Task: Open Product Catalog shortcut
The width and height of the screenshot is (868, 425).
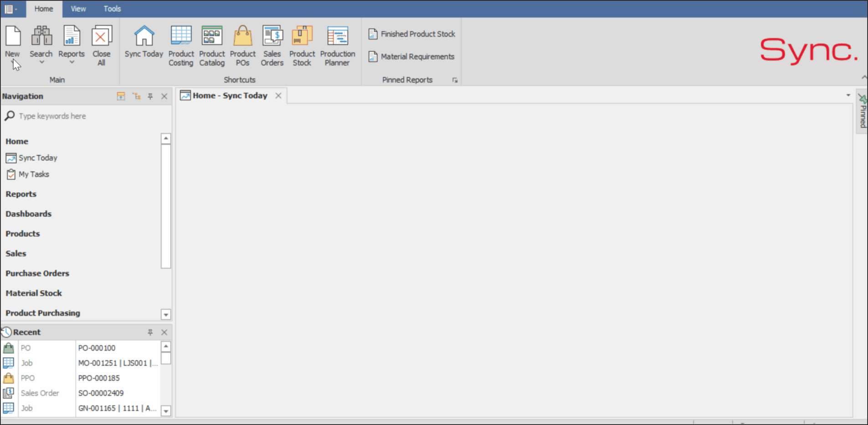Action: (x=212, y=46)
